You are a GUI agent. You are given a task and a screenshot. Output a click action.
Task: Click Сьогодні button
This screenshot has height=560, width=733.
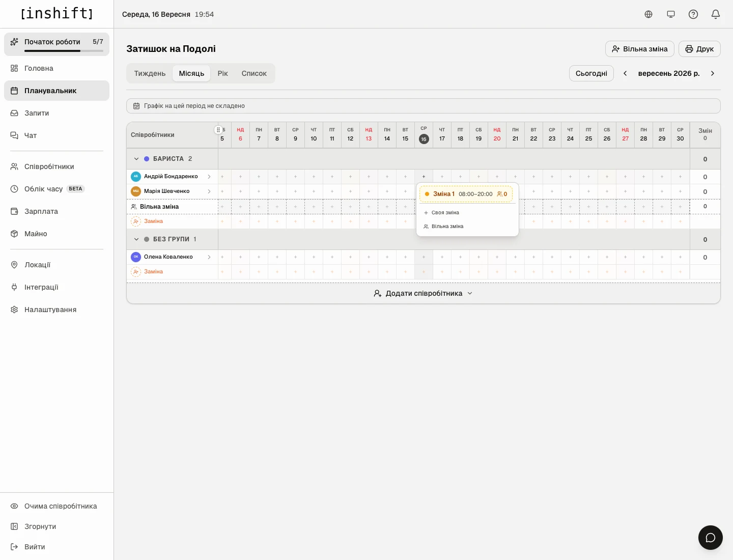click(591, 73)
